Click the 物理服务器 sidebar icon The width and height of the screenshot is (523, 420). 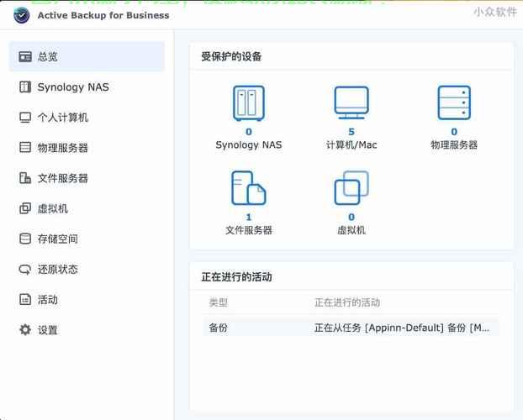click(x=25, y=147)
